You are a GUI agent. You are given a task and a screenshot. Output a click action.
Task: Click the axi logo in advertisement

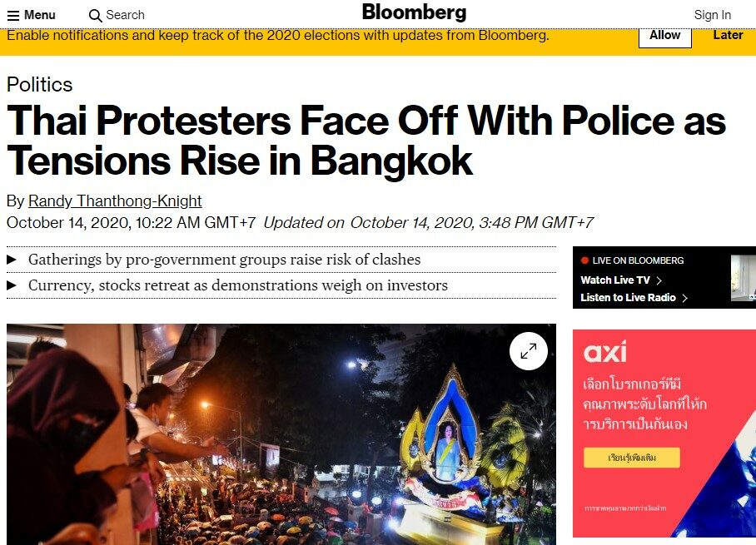(x=605, y=351)
